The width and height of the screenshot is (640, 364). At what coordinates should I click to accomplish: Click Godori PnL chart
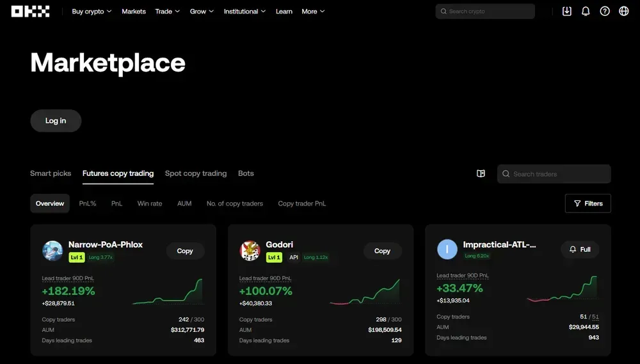[365, 291]
